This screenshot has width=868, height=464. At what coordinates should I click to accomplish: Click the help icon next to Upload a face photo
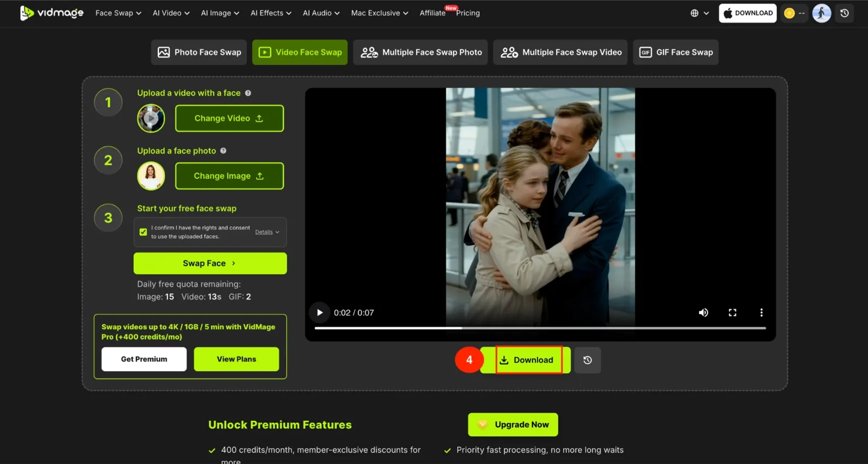point(223,151)
